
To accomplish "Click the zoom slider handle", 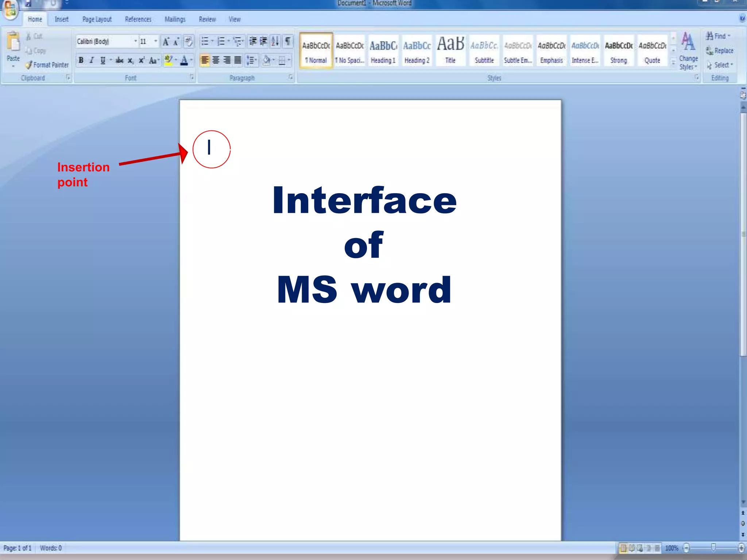I will click(x=713, y=547).
